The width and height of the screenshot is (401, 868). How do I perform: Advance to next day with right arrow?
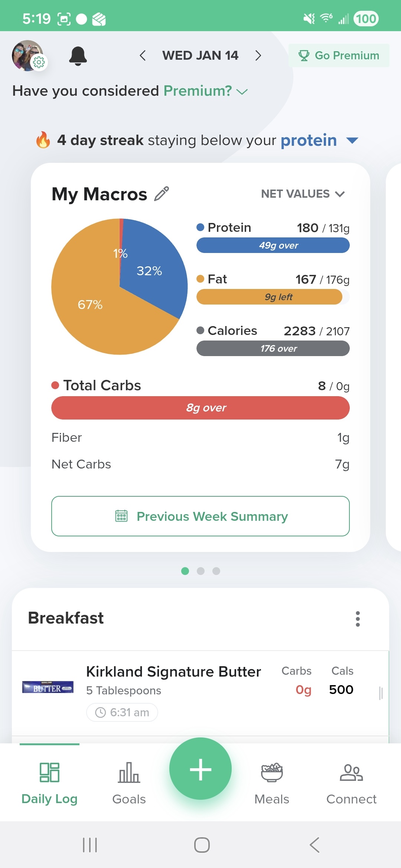pos(258,56)
